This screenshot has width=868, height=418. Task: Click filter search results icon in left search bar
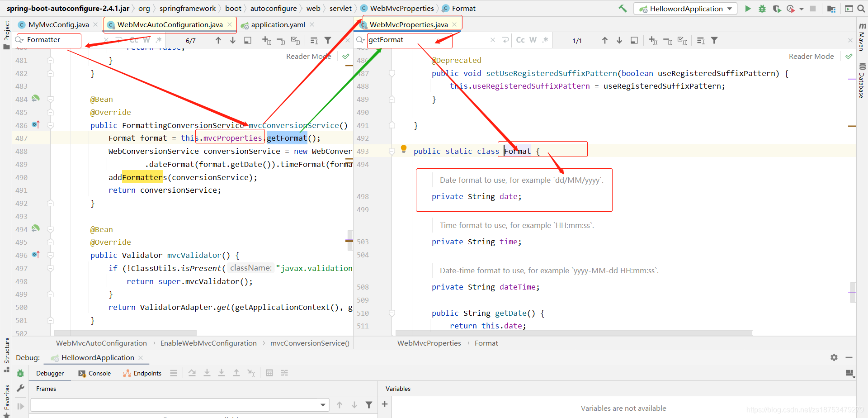point(328,40)
